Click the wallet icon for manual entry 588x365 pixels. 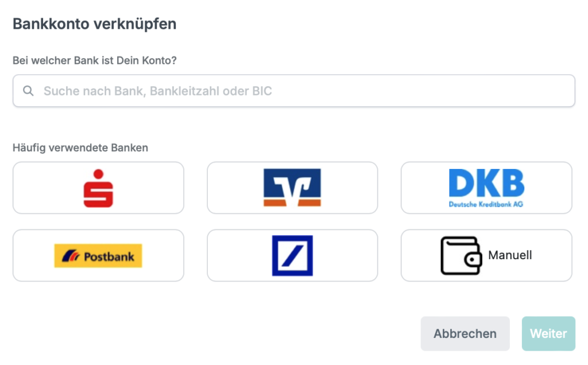pyautogui.click(x=461, y=255)
